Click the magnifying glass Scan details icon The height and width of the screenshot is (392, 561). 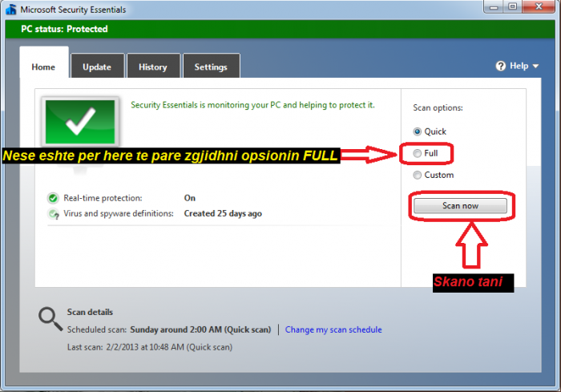[50, 318]
